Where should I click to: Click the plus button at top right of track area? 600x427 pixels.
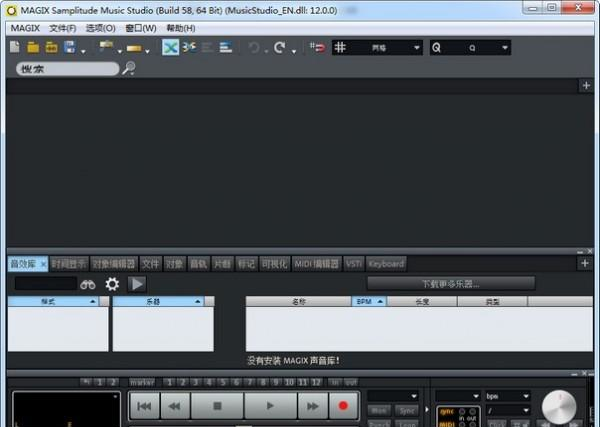tap(586, 86)
